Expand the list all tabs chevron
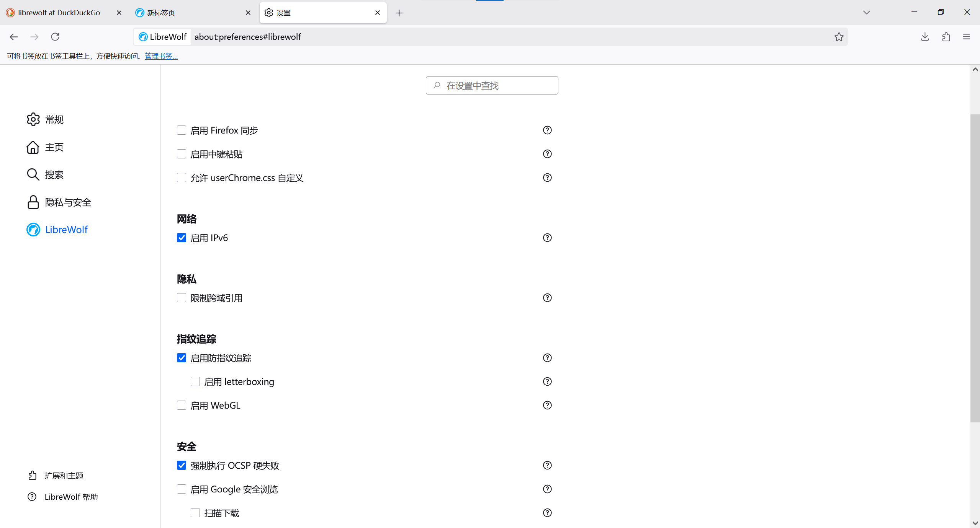Viewport: 980px width, 528px height. click(867, 13)
